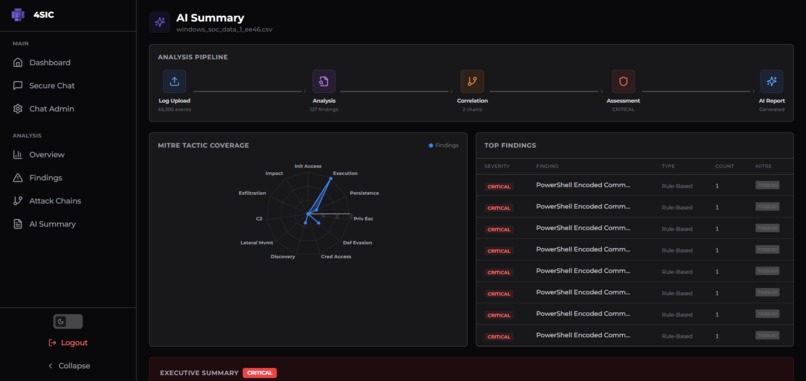Viewport: 806px width, 381px height.
Task: Click the Priv Esc axis label
Action: [x=363, y=219]
